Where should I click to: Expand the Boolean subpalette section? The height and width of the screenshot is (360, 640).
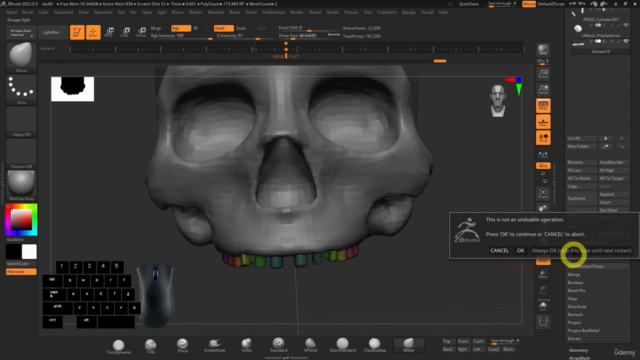pyautogui.click(x=575, y=282)
